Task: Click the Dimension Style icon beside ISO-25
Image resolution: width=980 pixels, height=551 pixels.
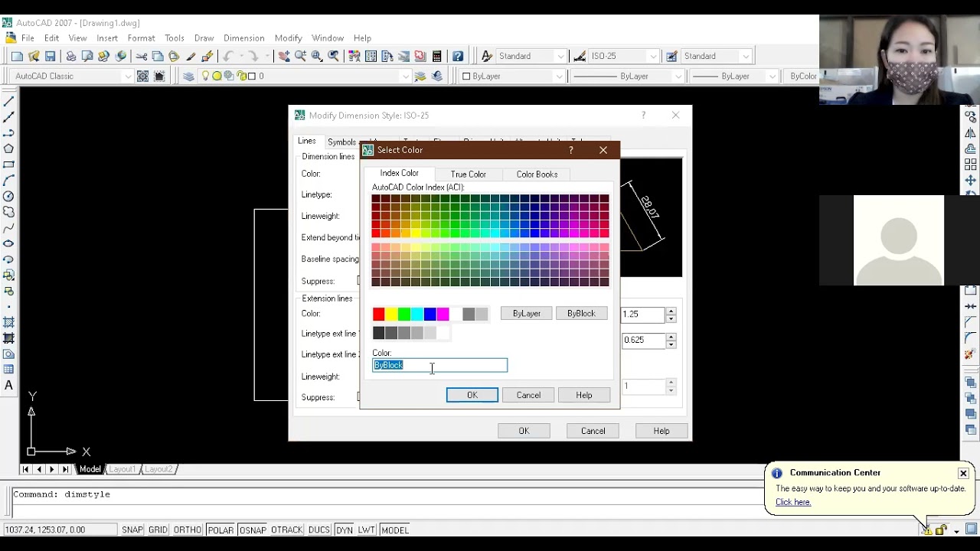Action: pyautogui.click(x=580, y=56)
